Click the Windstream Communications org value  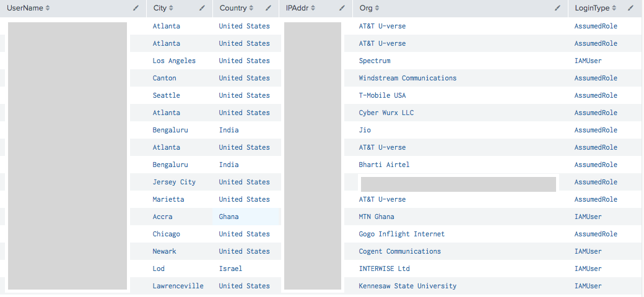407,78
